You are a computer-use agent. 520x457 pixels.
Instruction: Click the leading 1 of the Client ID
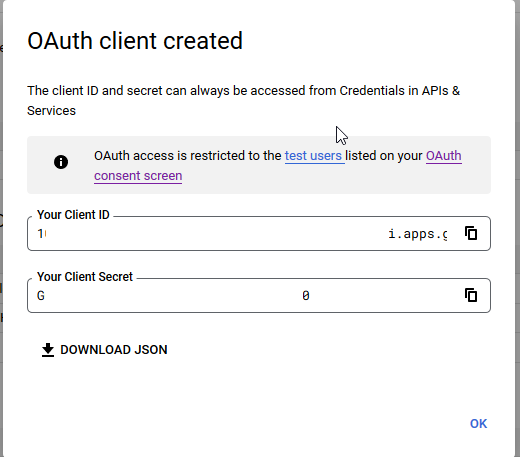40,234
